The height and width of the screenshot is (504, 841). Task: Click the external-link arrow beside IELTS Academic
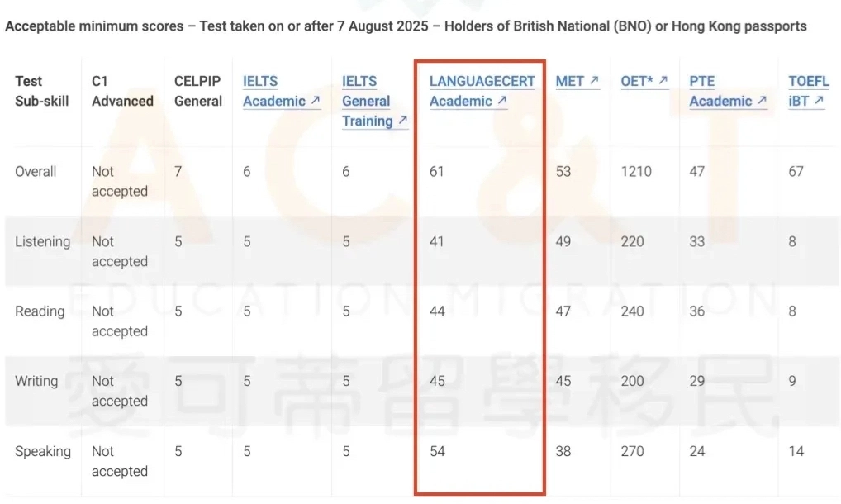point(315,102)
